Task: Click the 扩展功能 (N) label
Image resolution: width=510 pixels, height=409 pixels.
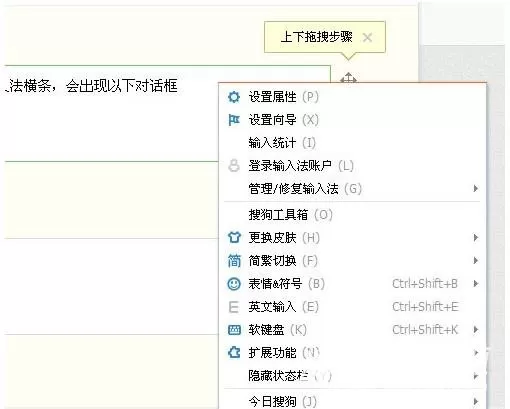Action: tap(284, 353)
